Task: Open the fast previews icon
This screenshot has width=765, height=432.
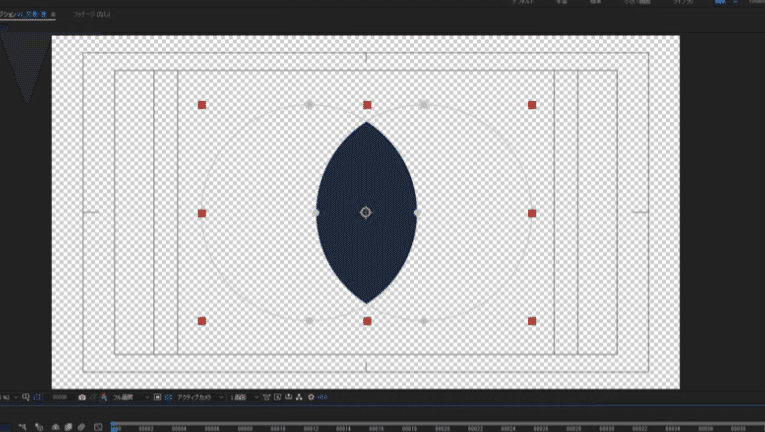Action: pos(278,397)
